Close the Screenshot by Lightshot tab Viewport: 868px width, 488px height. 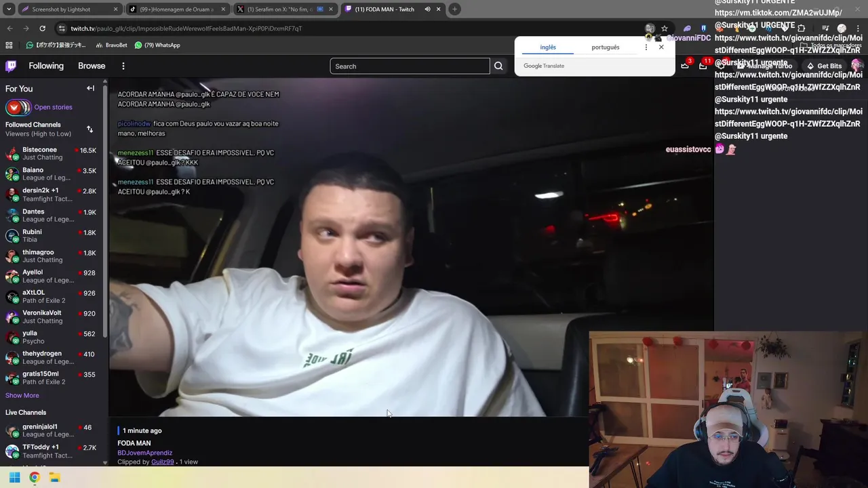[x=115, y=9]
